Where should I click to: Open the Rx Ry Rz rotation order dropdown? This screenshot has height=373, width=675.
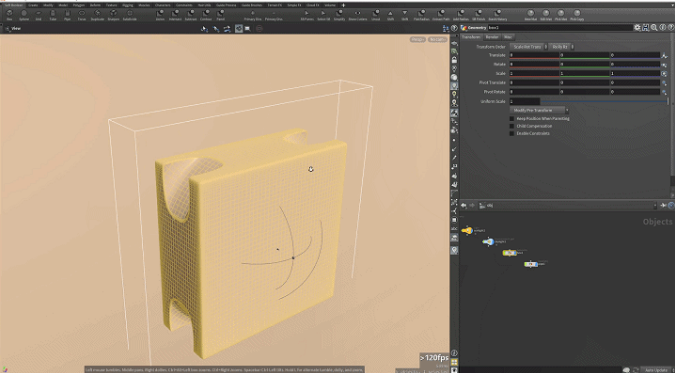(562, 47)
